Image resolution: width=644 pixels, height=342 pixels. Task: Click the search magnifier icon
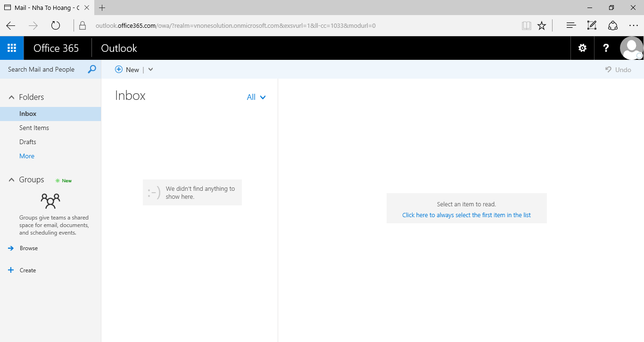[92, 69]
